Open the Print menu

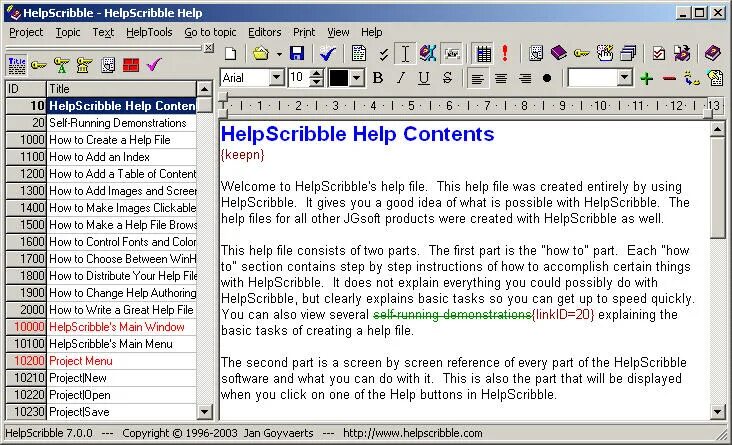click(304, 32)
